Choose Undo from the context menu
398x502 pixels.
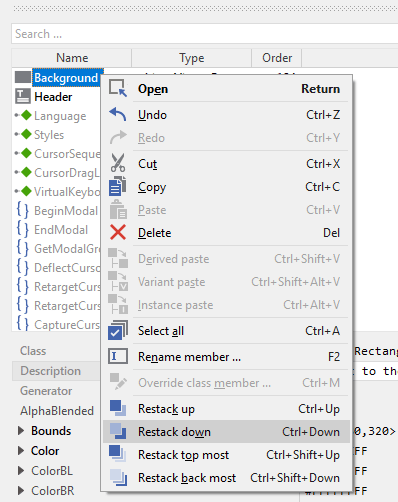point(226,115)
